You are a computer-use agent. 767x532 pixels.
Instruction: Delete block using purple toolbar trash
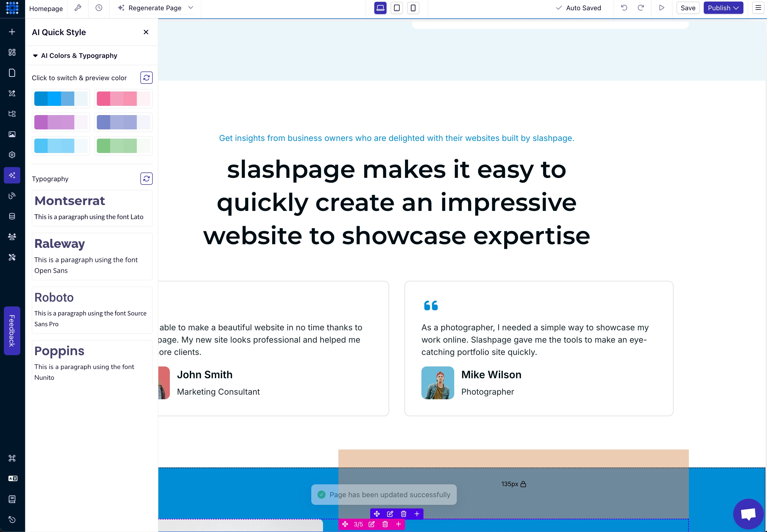[403, 514]
